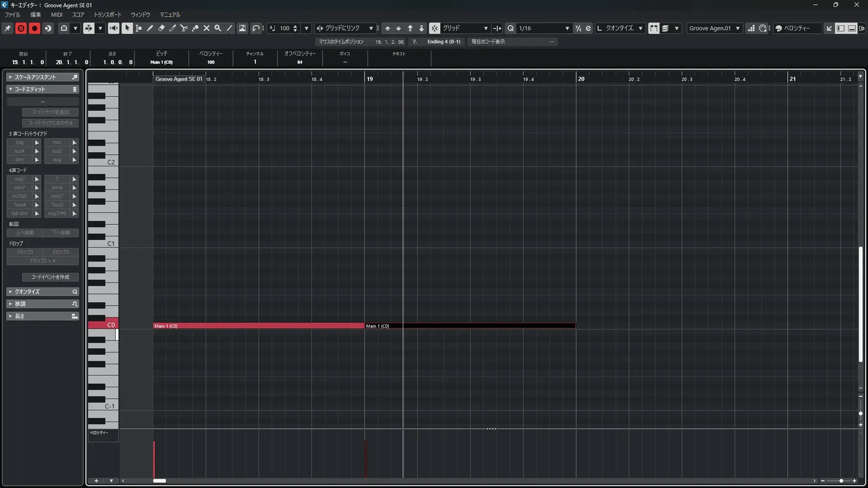
Task: Select the Glue tool
Action: point(195,28)
